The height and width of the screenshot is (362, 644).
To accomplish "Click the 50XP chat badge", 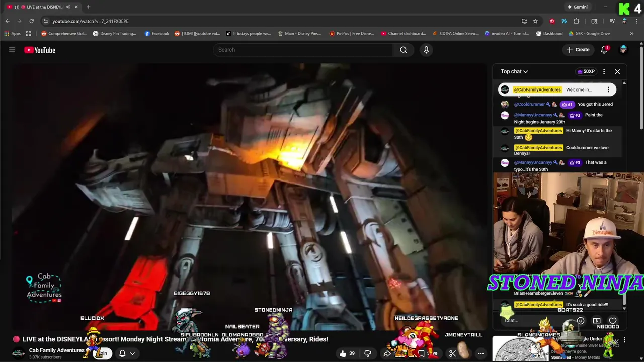I will pyautogui.click(x=586, y=71).
